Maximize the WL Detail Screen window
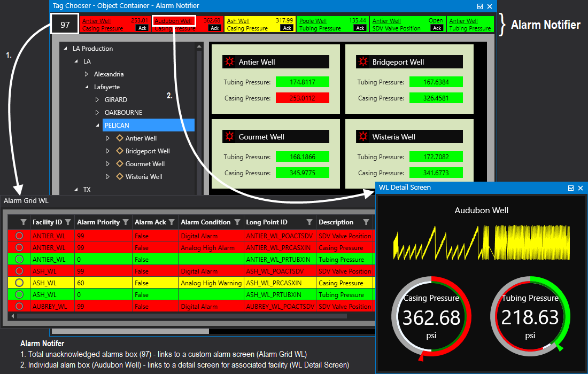The image size is (588, 374). [x=571, y=188]
